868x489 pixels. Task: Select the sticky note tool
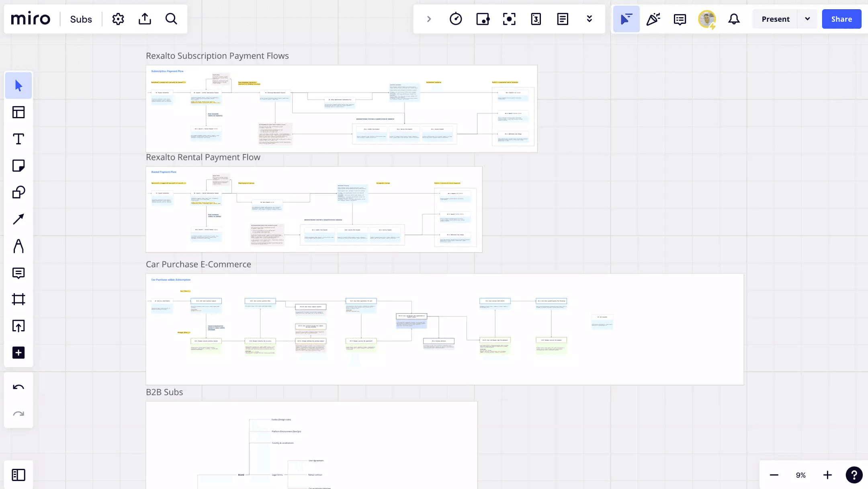[x=18, y=166]
